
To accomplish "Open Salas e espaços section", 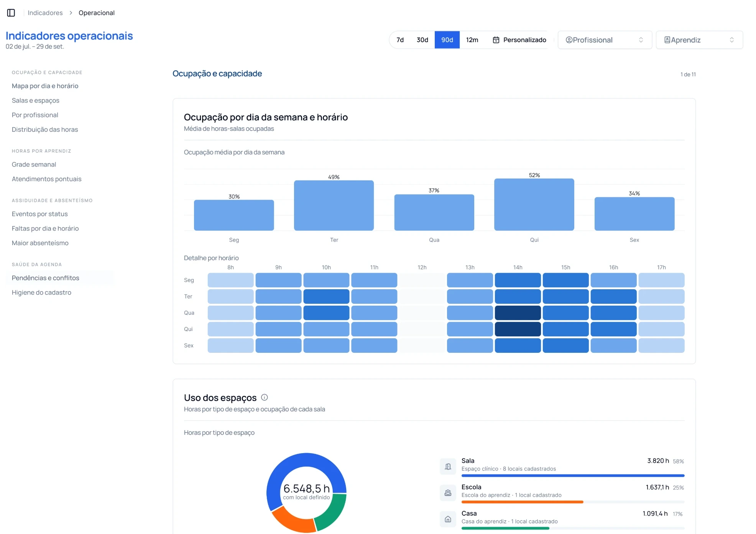I will tap(36, 100).
